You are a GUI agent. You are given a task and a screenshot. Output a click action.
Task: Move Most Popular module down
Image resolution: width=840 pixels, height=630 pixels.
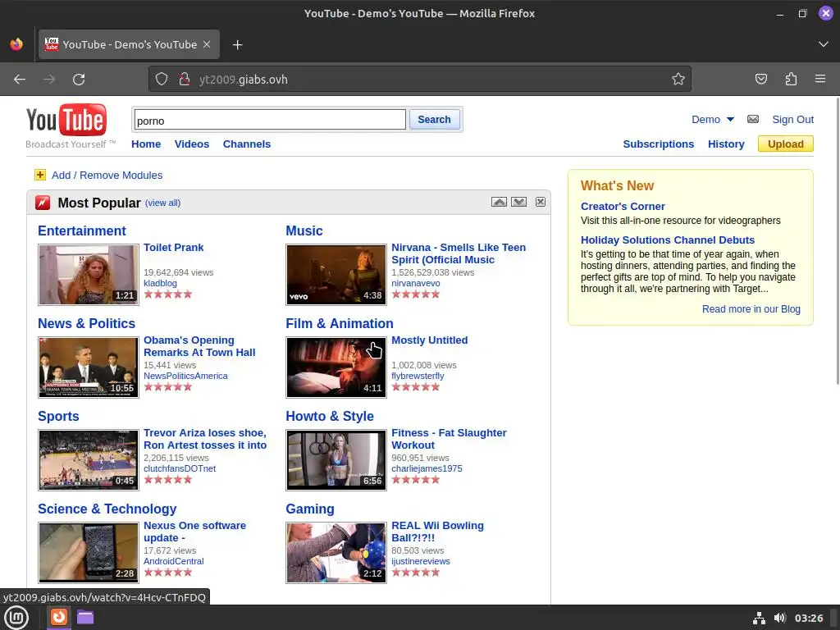click(518, 202)
